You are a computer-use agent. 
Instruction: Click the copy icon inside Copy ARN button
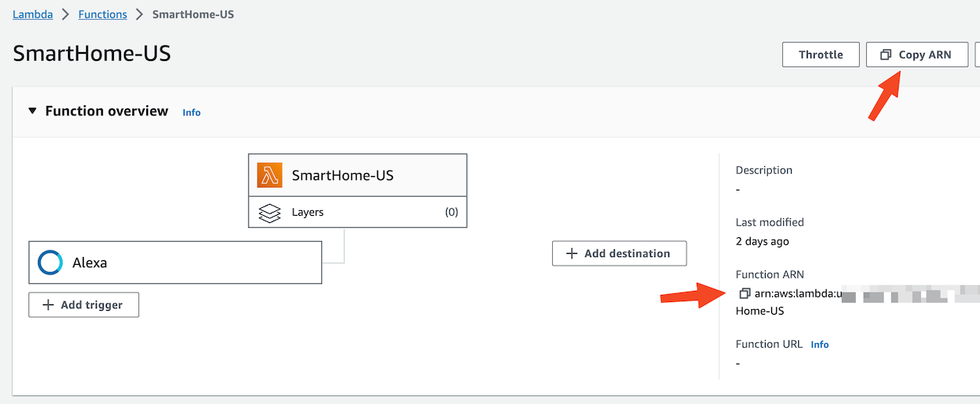(886, 55)
